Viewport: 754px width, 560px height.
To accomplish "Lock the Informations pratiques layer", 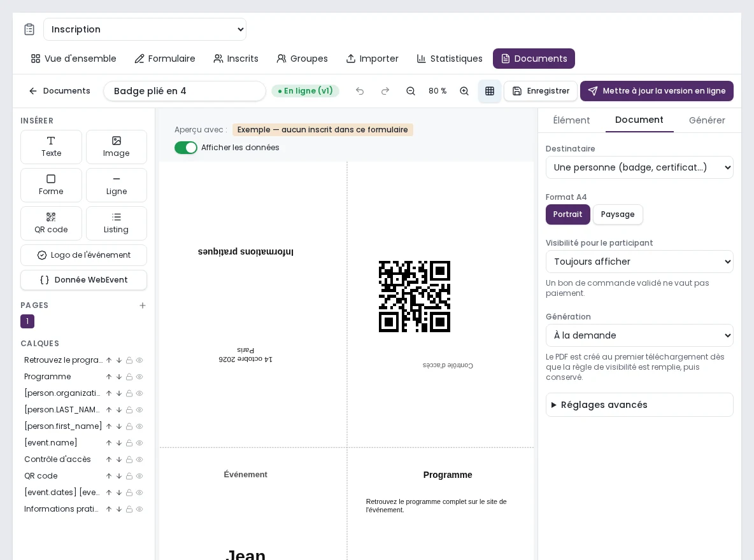I will pyautogui.click(x=129, y=509).
